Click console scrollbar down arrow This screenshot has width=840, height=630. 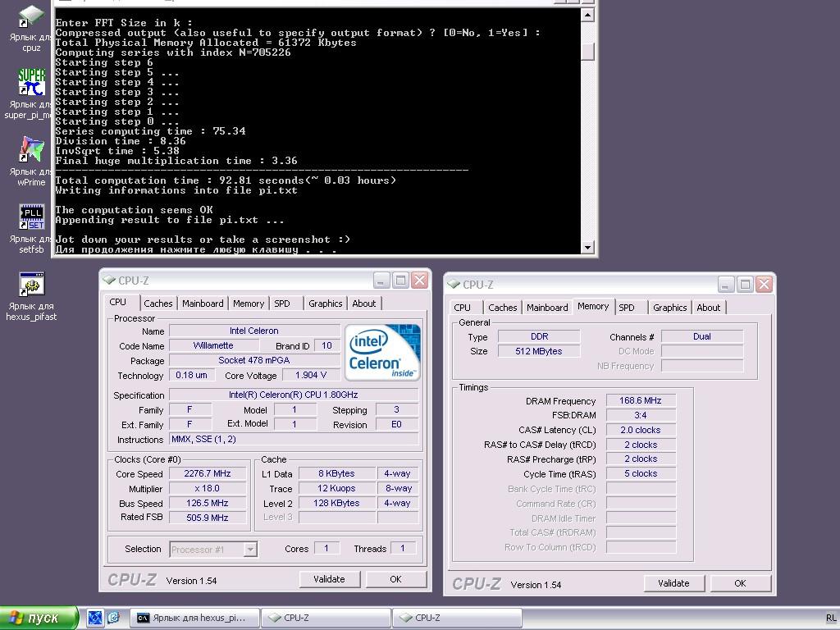(x=587, y=248)
